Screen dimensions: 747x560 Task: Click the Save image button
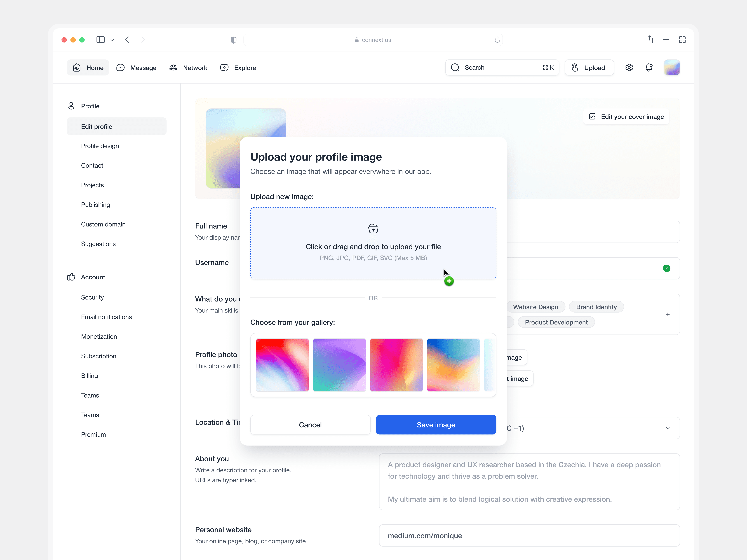click(x=436, y=425)
